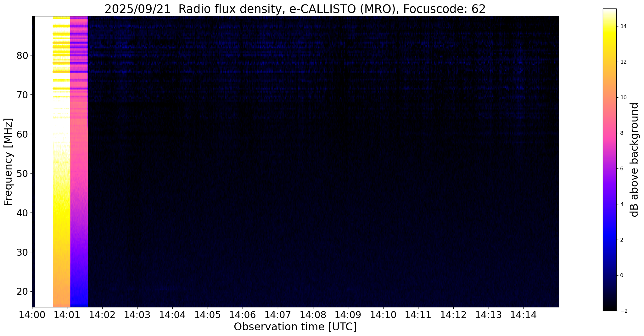Click time tick label 14:13

489,315
